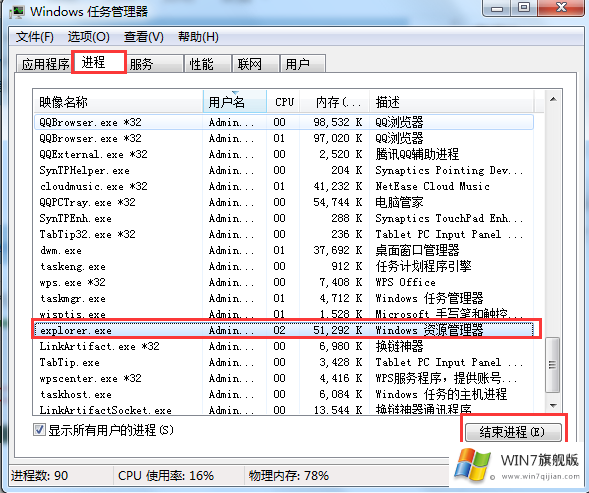Toggle 显示所有用户的进程 checkbox
Viewport: 589px width, 493px height.
coord(39,429)
